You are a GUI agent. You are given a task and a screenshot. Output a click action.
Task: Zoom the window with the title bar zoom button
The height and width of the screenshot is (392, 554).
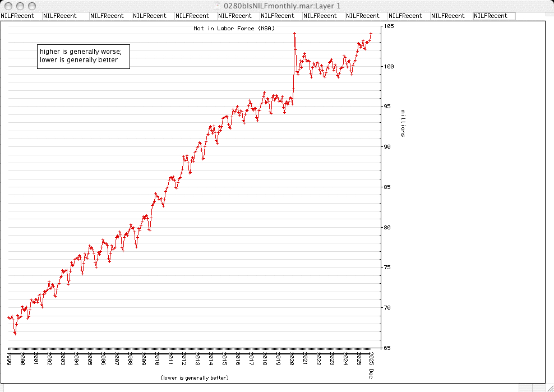[32, 5]
